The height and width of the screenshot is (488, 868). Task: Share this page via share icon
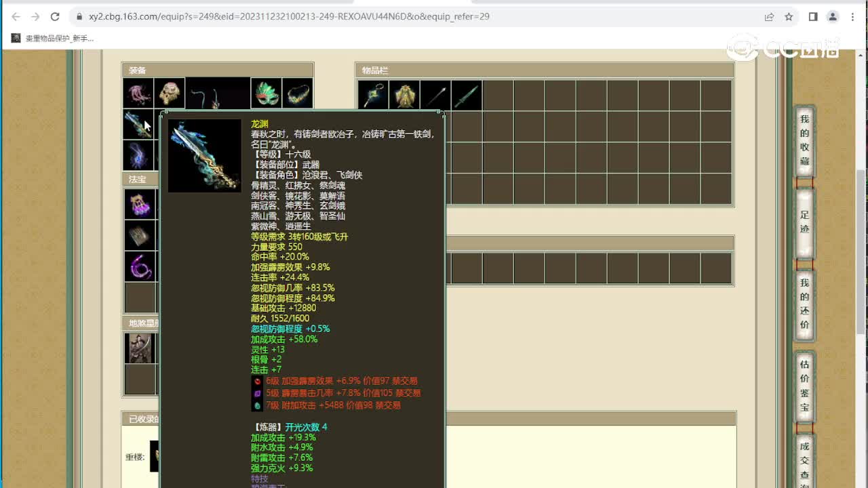769,16
